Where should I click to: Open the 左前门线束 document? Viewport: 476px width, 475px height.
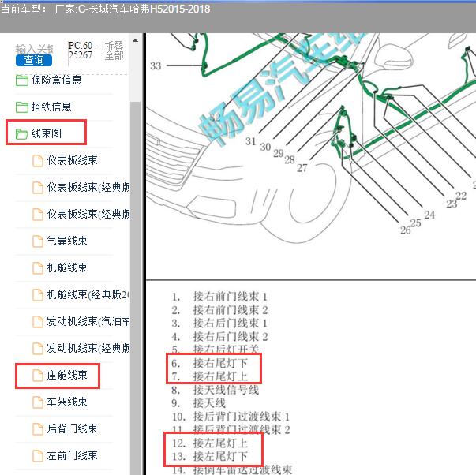(73, 455)
